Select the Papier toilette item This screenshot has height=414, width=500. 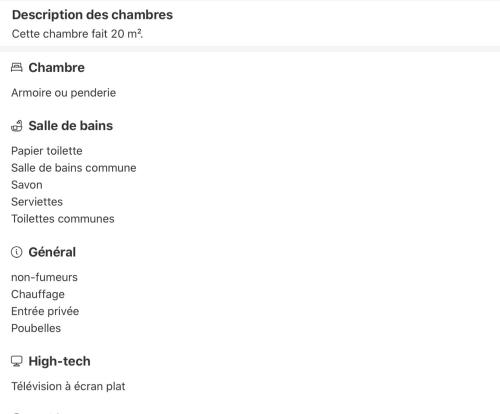coord(47,151)
